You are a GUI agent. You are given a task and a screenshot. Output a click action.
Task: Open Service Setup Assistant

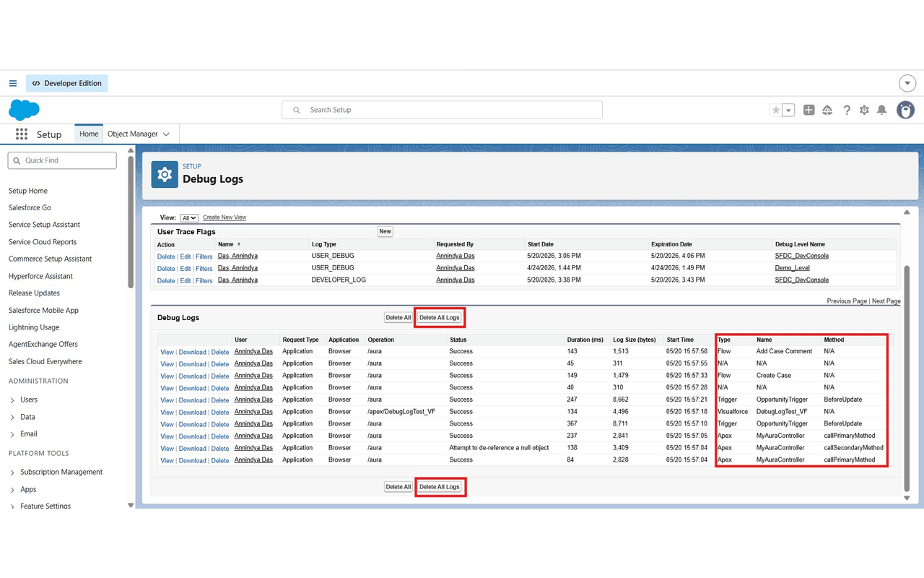tap(44, 225)
